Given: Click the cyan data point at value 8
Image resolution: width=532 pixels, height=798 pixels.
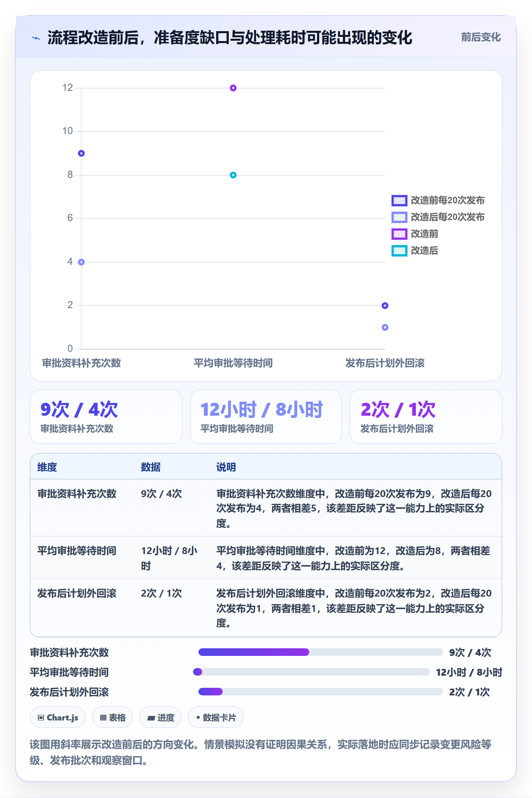Looking at the screenshot, I should point(233,175).
